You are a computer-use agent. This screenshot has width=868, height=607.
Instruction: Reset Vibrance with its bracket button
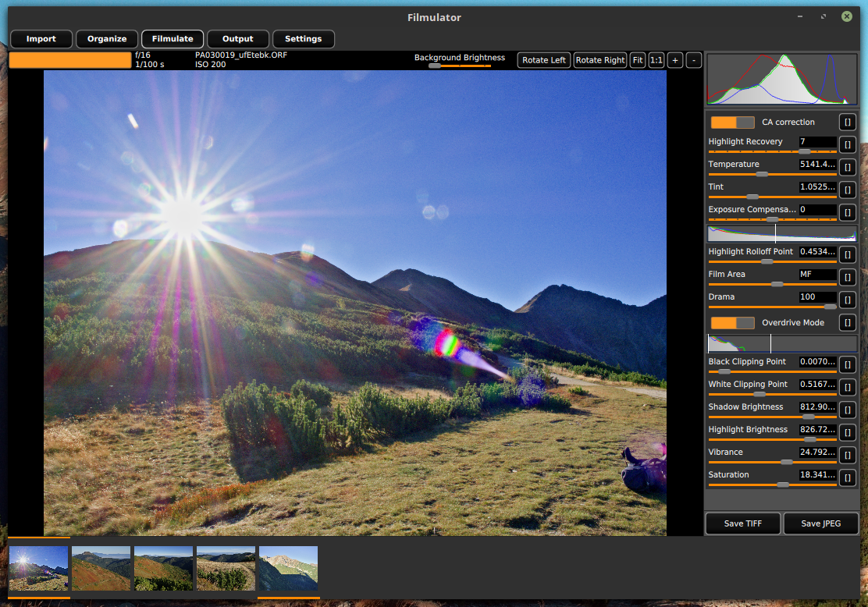848,456
